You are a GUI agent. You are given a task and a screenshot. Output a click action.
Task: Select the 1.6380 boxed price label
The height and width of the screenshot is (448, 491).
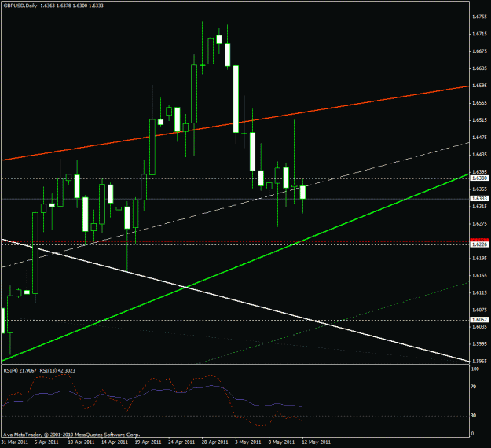pos(479,178)
